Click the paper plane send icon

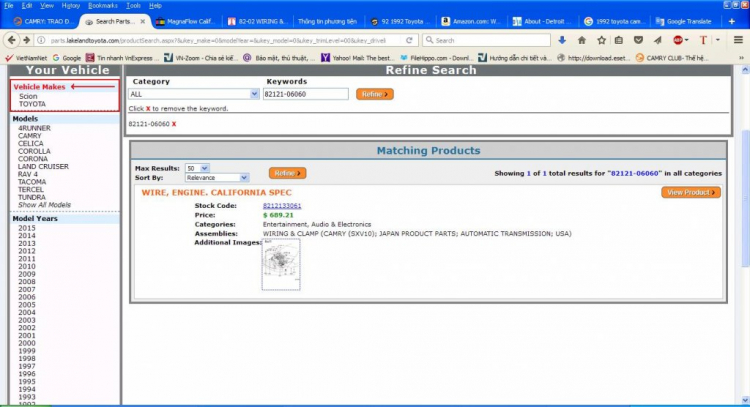(x=658, y=40)
